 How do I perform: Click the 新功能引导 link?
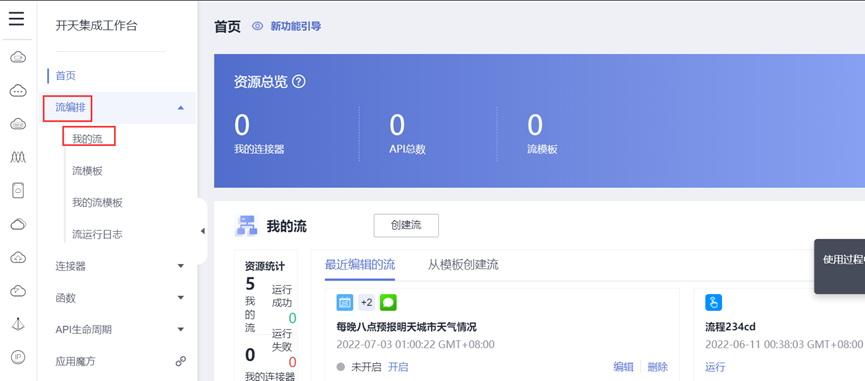[296, 26]
